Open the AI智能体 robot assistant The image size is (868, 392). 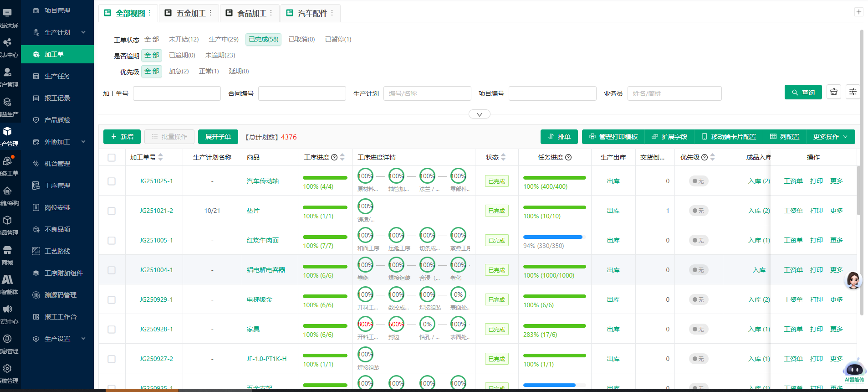pos(854,371)
